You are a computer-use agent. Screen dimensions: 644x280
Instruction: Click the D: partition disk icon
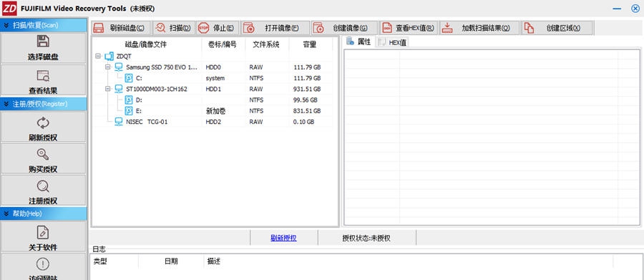pyautogui.click(x=129, y=100)
